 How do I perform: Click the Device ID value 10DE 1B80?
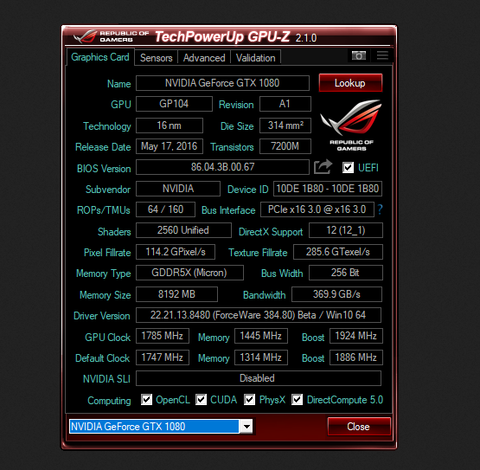tap(327, 189)
